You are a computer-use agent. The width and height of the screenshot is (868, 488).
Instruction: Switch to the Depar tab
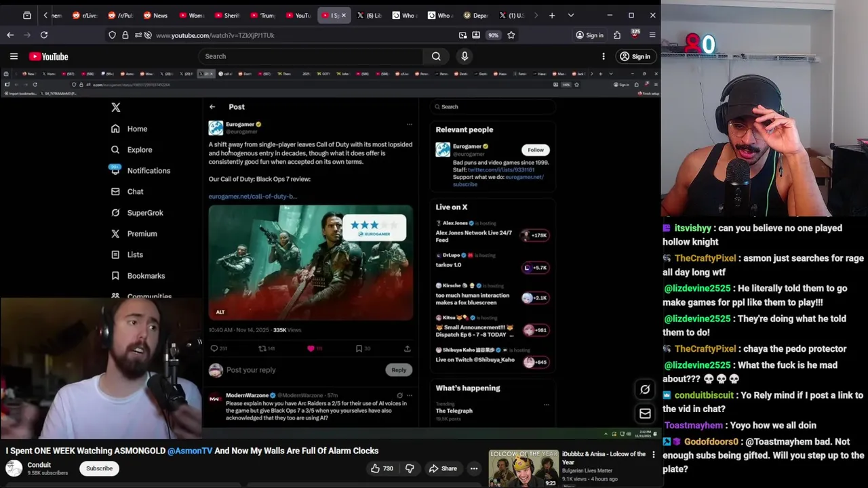(475, 15)
